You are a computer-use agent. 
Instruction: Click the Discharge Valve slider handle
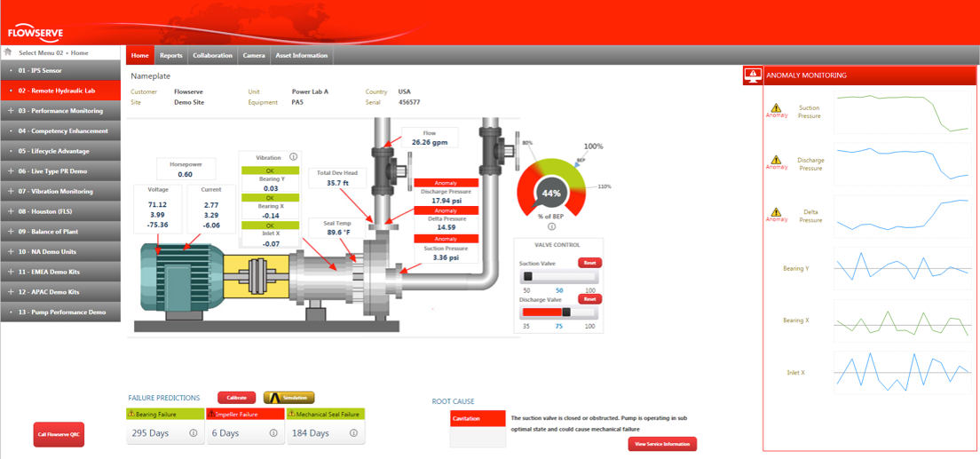pos(566,313)
